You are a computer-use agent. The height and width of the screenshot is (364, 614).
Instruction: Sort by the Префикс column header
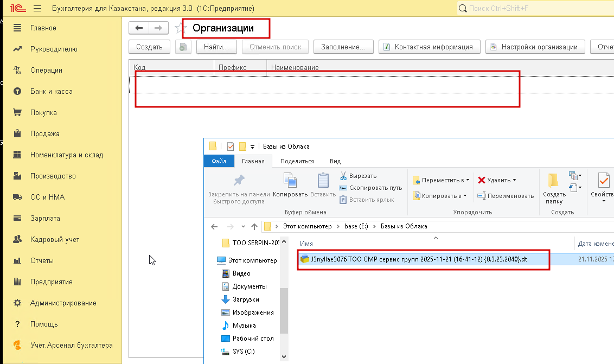point(240,67)
